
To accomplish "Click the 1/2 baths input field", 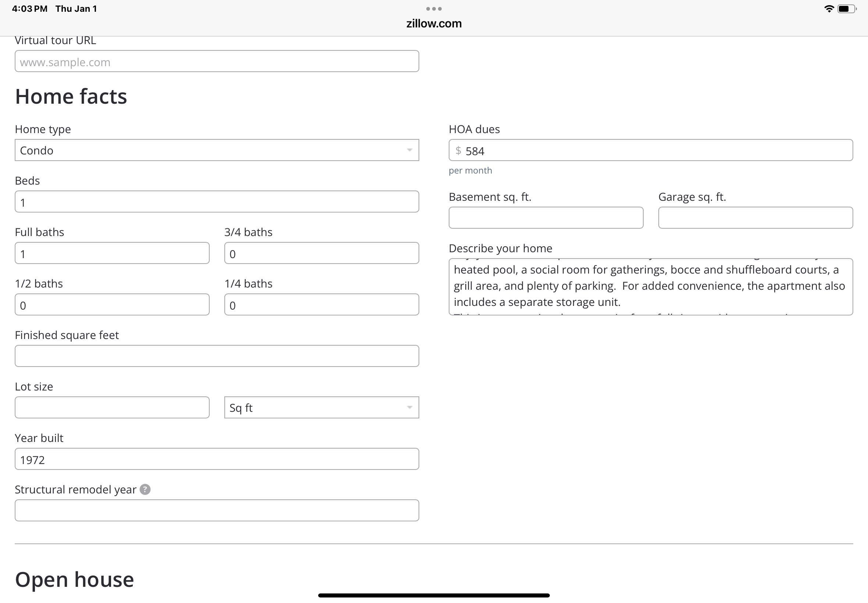I will [112, 304].
